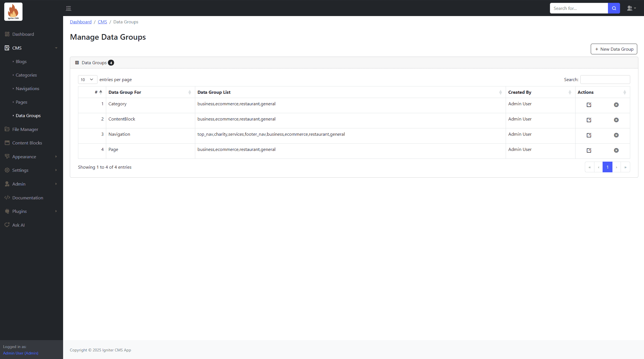Delete the ContentBlock data group
The image size is (644, 359).
tap(616, 120)
